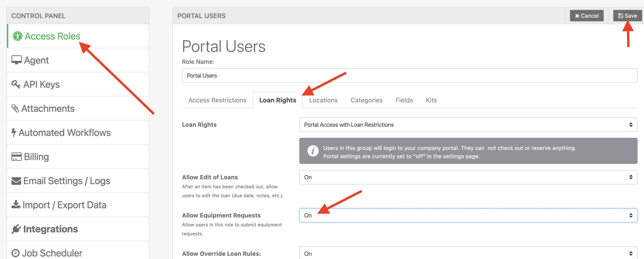
Task: Open the Integrations section
Action: pyautogui.click(x=78, y=229)
